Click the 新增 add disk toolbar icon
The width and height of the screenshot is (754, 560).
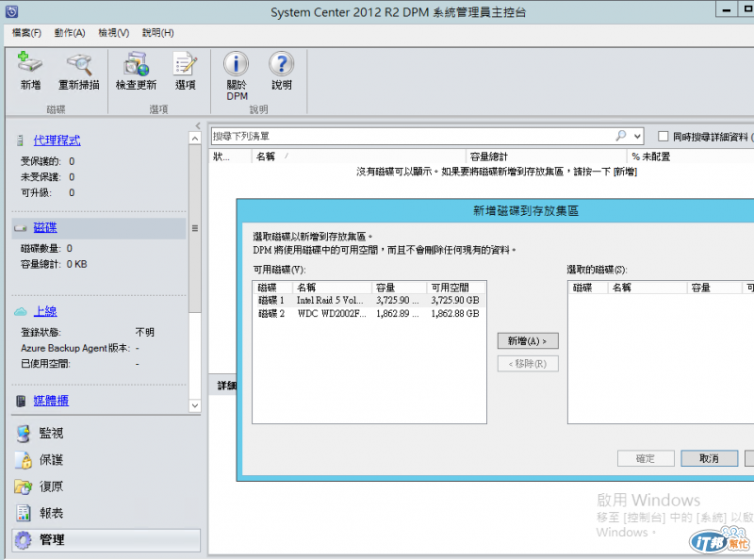point(30,63)
